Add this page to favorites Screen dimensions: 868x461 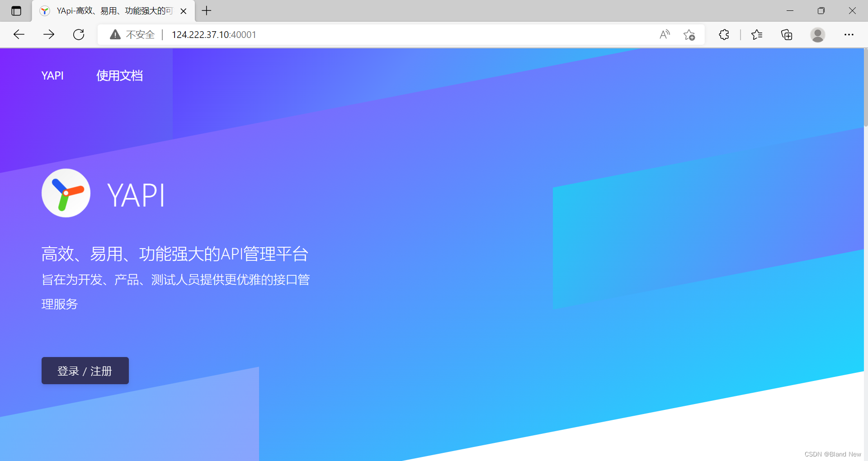(x=689, y=35)
